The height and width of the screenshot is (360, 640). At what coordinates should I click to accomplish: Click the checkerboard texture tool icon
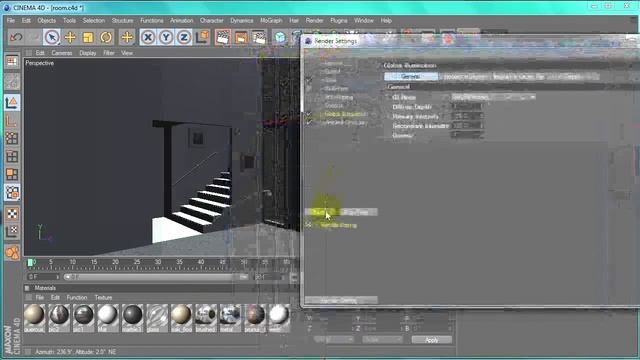[12, 213]
